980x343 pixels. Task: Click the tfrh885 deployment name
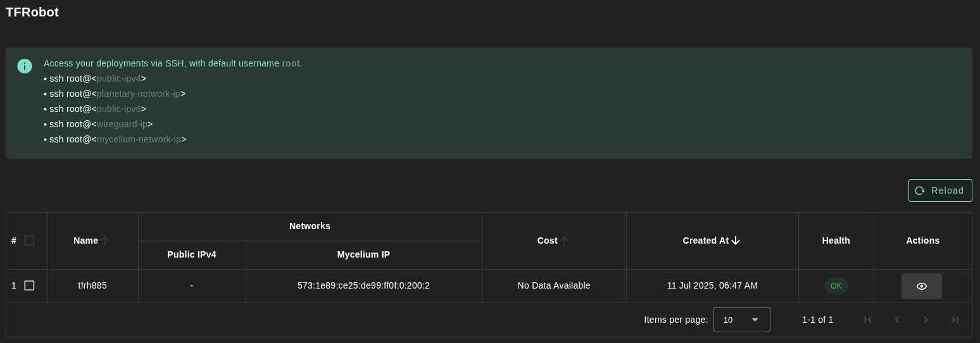pyautogui.click(x=92, y=285)
